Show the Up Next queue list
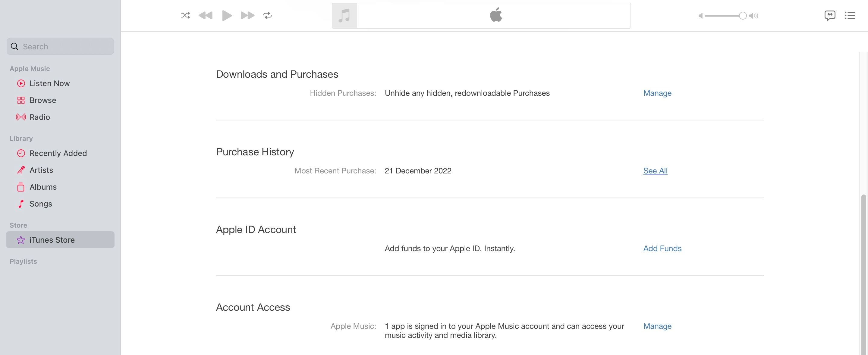 [x=850, y=15]
